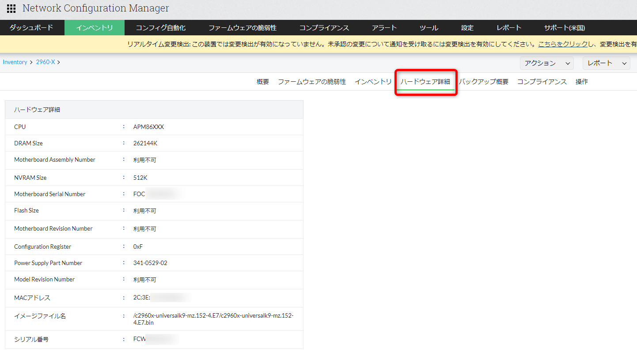
Task: Click the Configuration Register value 0xF
Action: coord(138,246)
